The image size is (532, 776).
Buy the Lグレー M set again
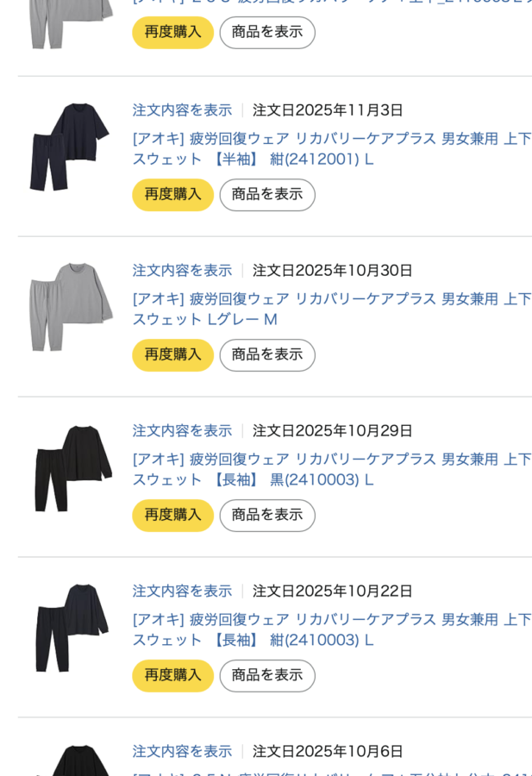pos(172,355)
